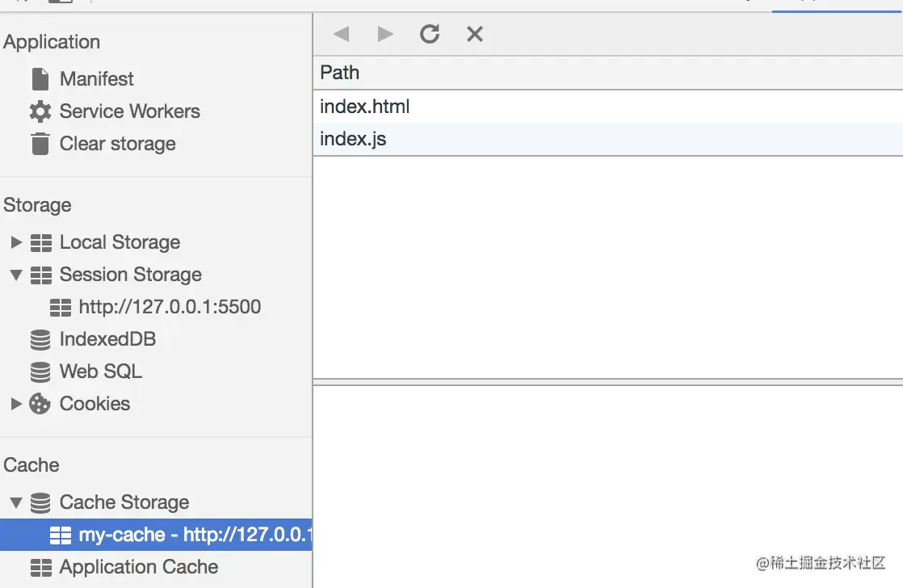Select the Cookies item

pos(95,404)
